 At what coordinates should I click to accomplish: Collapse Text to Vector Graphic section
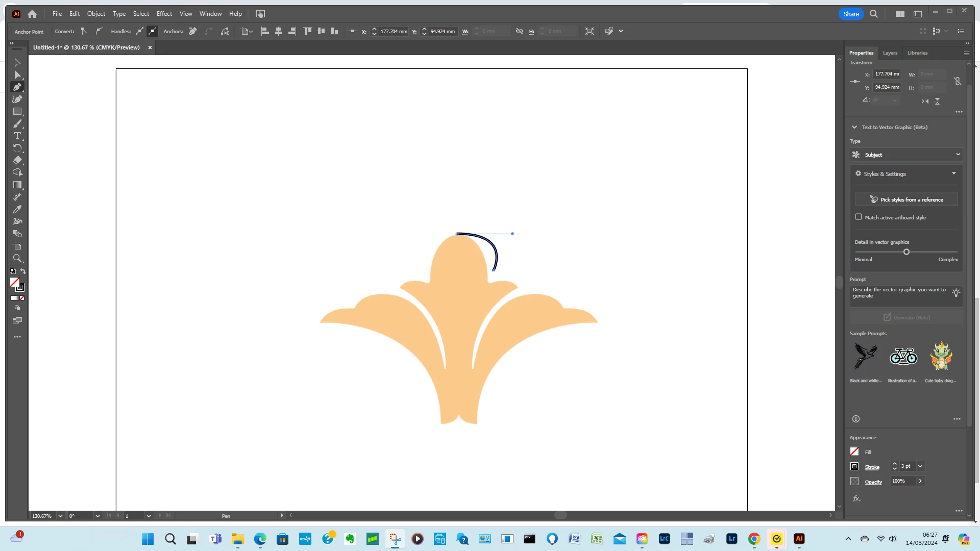click(854, 127)
